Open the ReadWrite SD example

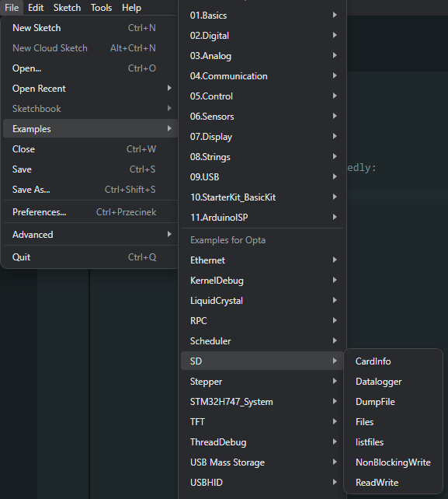[394, 483]
